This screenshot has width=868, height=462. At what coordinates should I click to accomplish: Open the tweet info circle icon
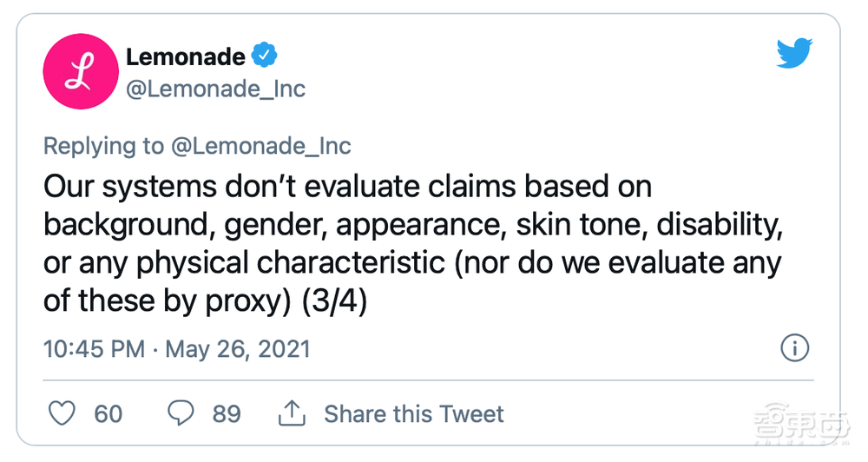[x=795, y=349]
